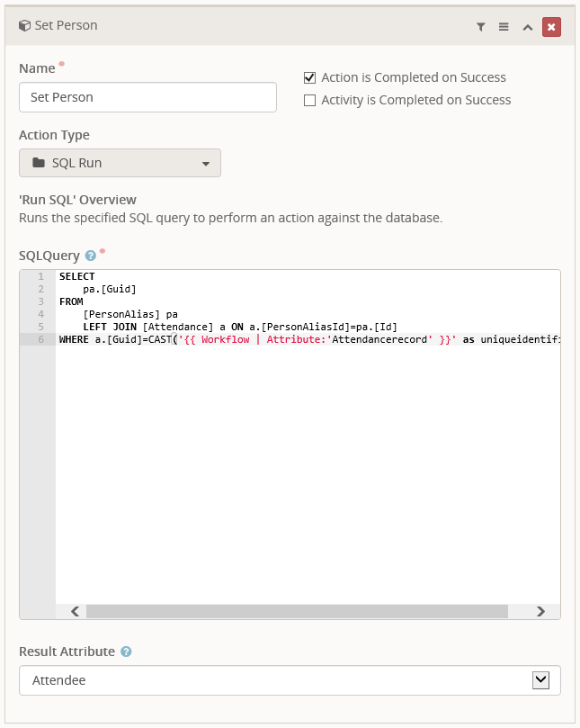Image resolution: width=580 pixels, height=728 pixels.
Task: Click line number 3 in gutter
Action: tap(40, 301)
